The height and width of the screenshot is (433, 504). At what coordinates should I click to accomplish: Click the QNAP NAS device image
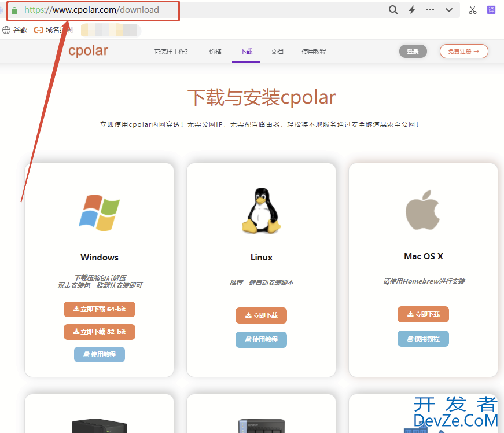tap(262, 425)
